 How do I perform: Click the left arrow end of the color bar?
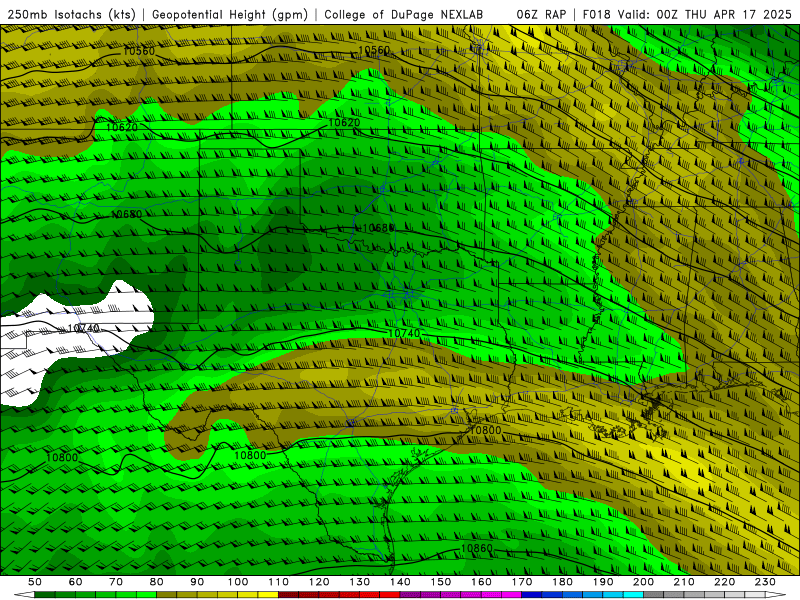[x=24, y=595]
